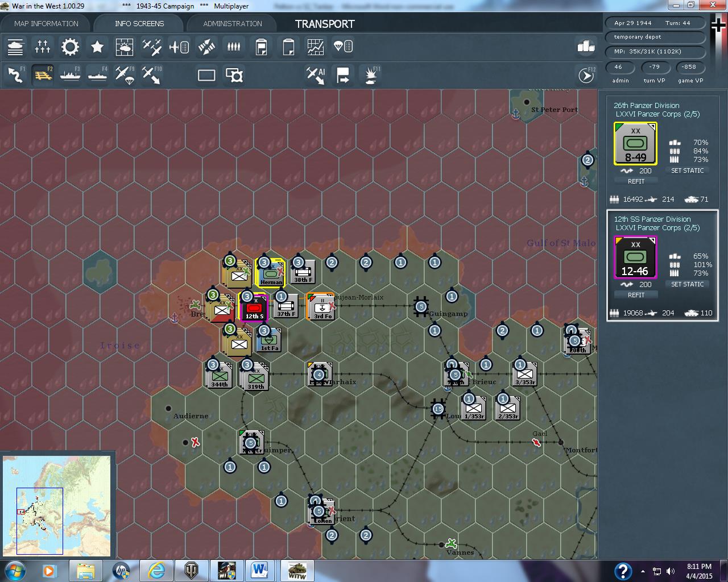Select F1 move mode arrow
The width and height of the screenshot is (728, 582).
[x=15, y=75]
